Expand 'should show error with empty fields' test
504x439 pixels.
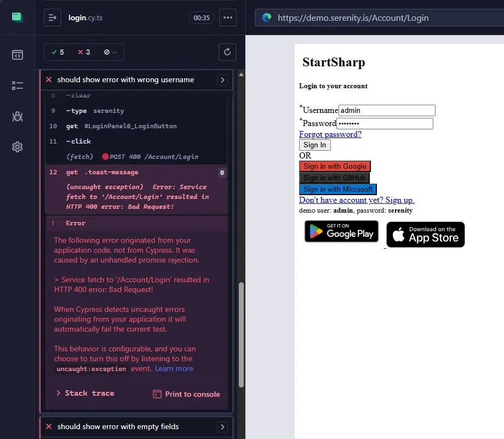(118, 427)
